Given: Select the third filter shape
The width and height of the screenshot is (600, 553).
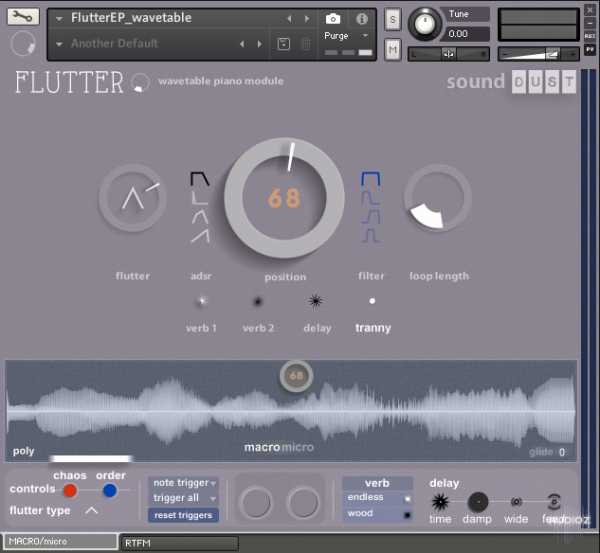Looking at the screenshot, I should (371, 217).
